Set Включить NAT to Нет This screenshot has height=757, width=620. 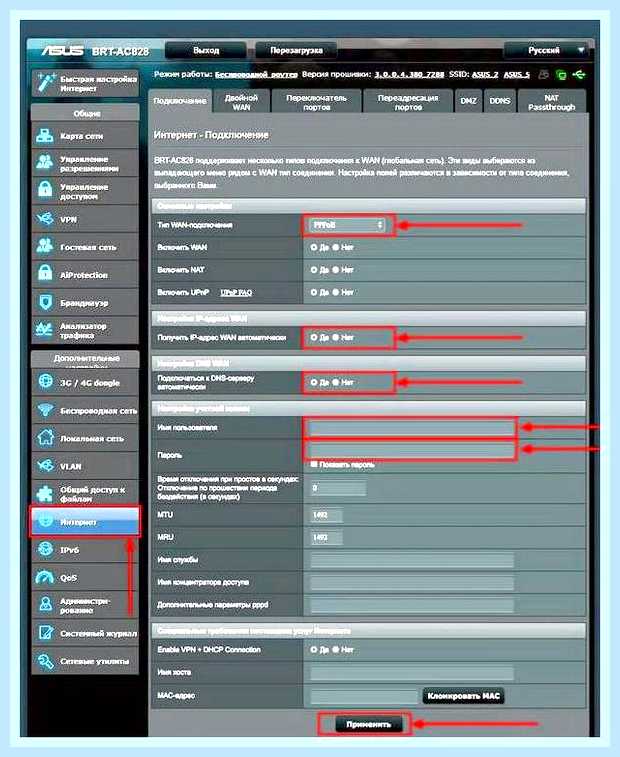tap(336, 270)
